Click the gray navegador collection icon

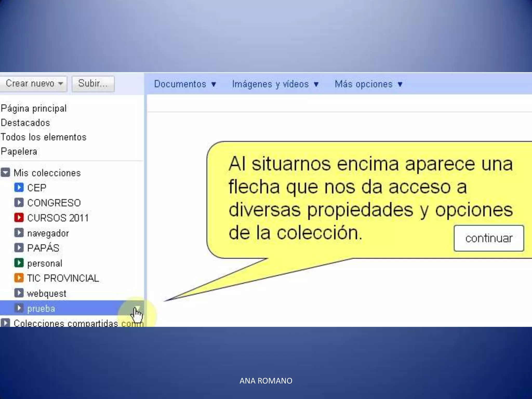pyautogui.click(x=19, y=232)
